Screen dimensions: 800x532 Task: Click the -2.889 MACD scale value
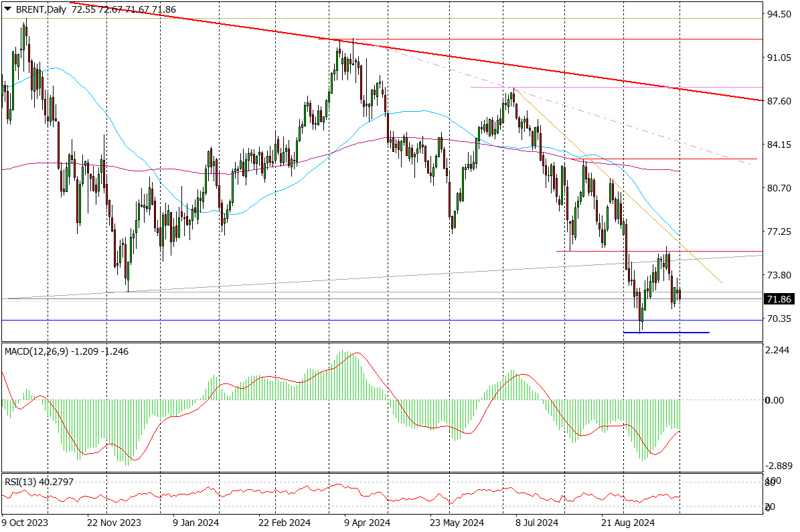click(778, 466)
